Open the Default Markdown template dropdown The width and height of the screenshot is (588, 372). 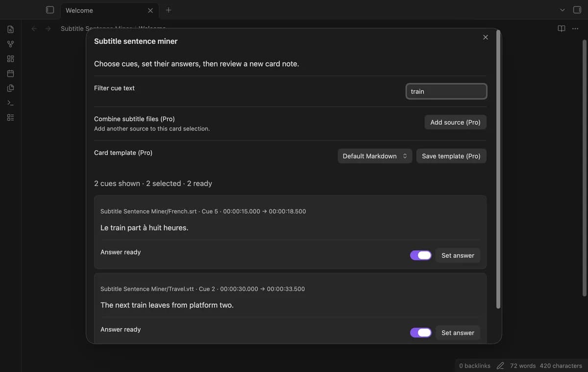point(375,156)
